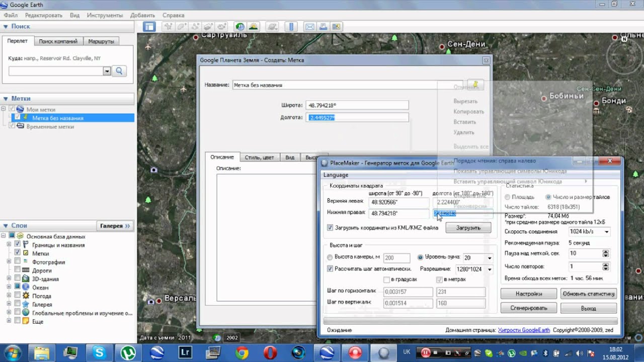Uncheck 'Границы и названия' layer checkbox
This screenshot has height=362, width=644.
click(x=18, y=245)
